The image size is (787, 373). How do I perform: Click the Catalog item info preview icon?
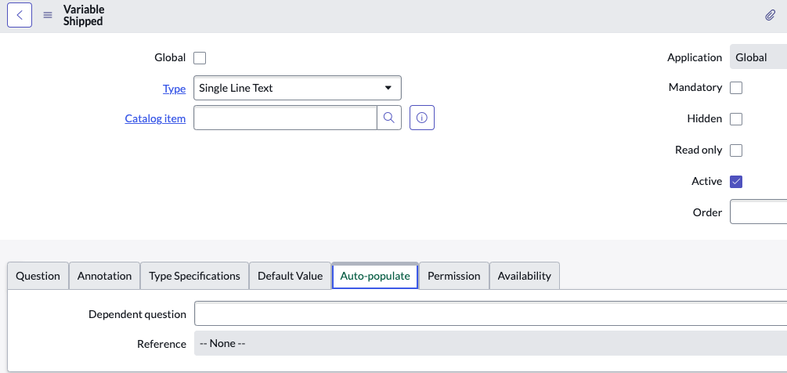(x=422, y=117)
